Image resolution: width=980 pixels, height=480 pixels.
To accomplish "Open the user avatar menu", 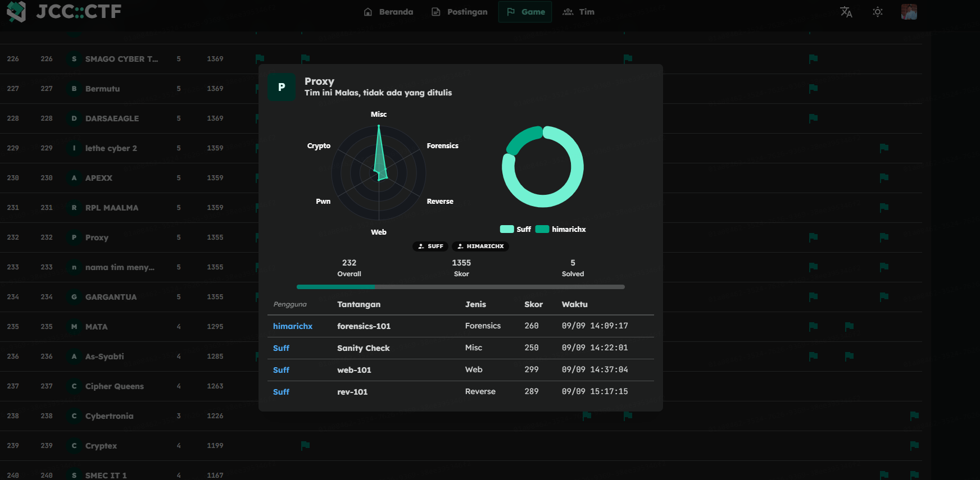I will click(x=909, y=12).
